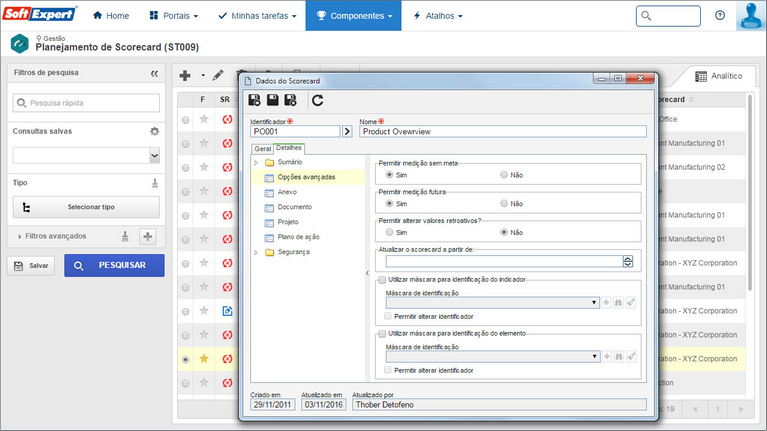Click the add plus icon in main toolbar
The width and height of the screenshot is (767, 431).
click(x=185, y=75)
